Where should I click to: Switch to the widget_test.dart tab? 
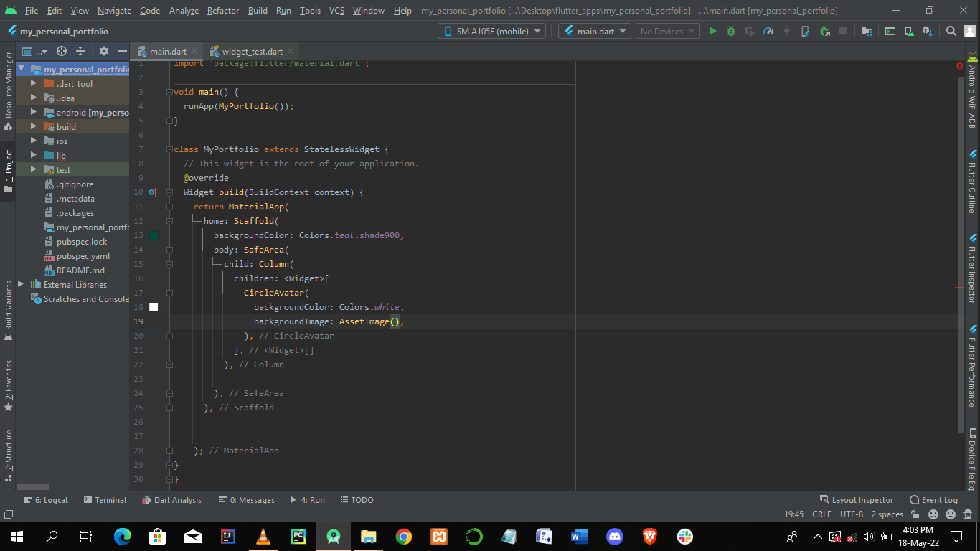click(x=252, y=51)
